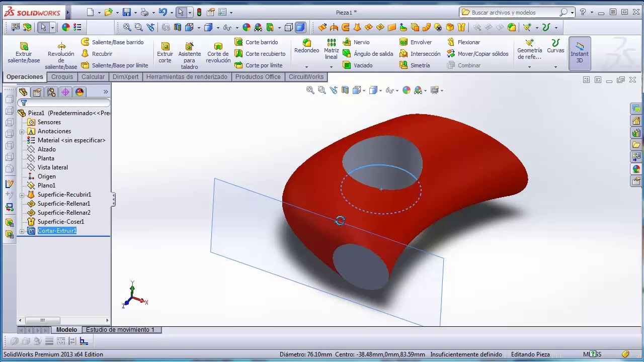Launch the Asistente para taladro tool
The width and height of the screenshot is (644, 362).
click(x=189, y=55)
